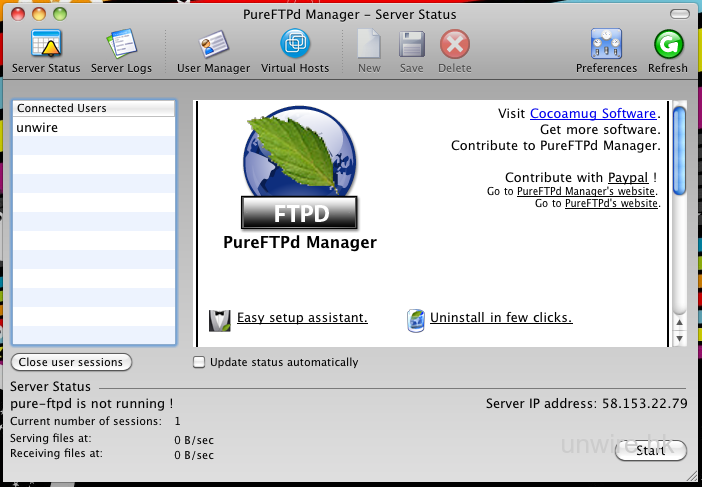The width and height of the screenshot is (702, 487).
Task: Follow the Paypal contribution link
Action: 628,177
